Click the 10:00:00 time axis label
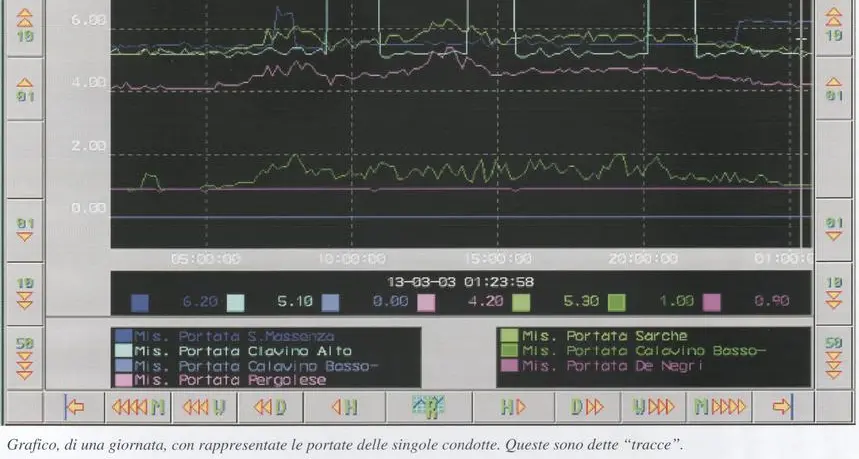Image resolution: width=859 pixels, height=459 pixels. click(x=352, y=258)
